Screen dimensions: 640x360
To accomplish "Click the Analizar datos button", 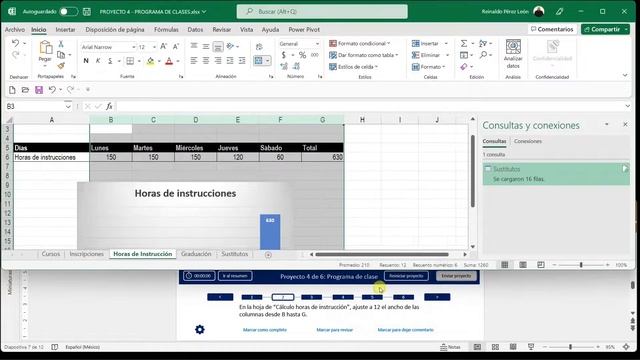I will click(x=513, y=54).
